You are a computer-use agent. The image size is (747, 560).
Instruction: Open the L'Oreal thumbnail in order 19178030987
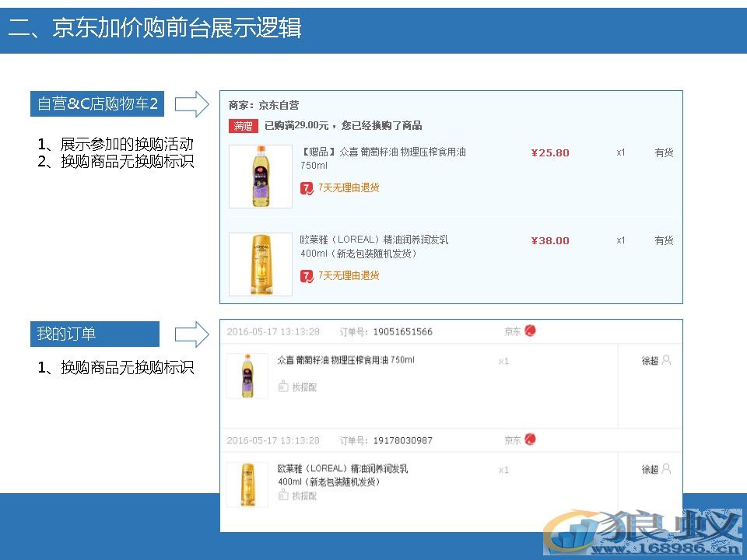tap(247, 485)
